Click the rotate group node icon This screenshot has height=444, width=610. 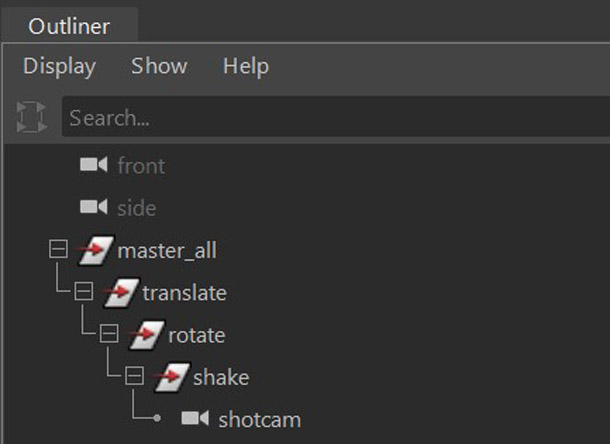[x=145, y=335]
